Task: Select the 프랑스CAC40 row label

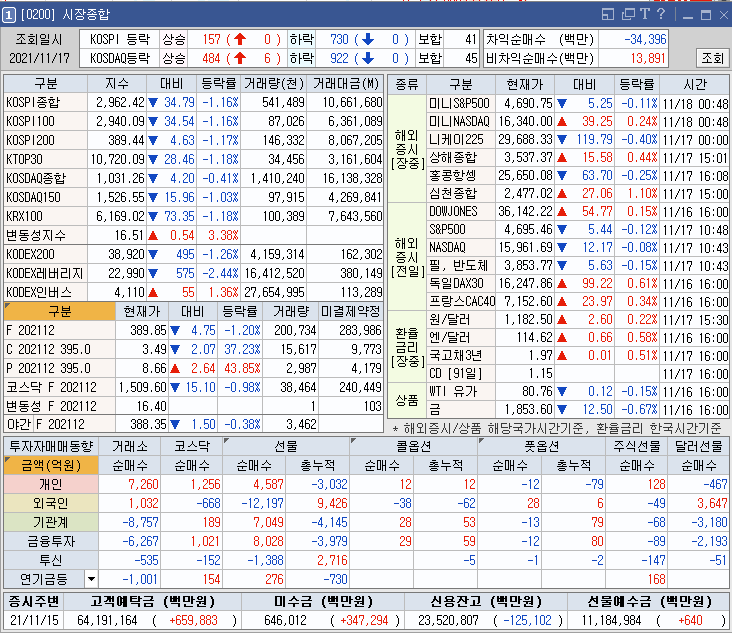Action: coord(460,302)
